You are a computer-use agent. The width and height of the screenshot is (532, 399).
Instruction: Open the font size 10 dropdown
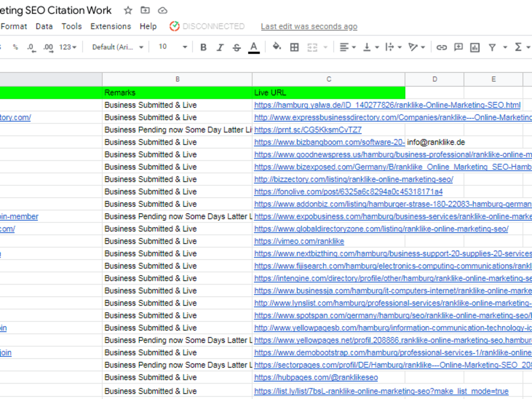click(172, 47)
